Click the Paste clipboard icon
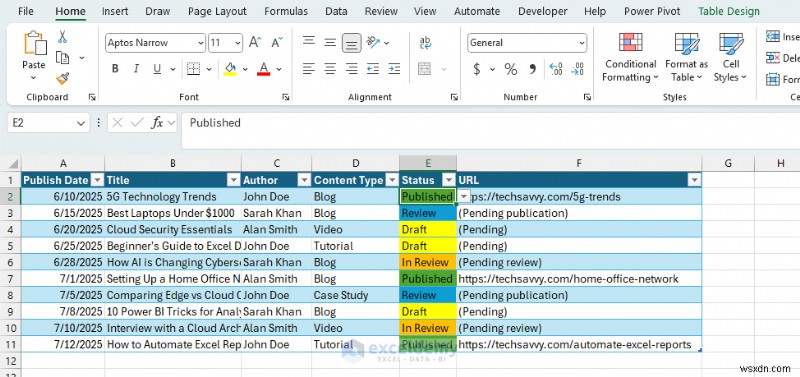 34,43
